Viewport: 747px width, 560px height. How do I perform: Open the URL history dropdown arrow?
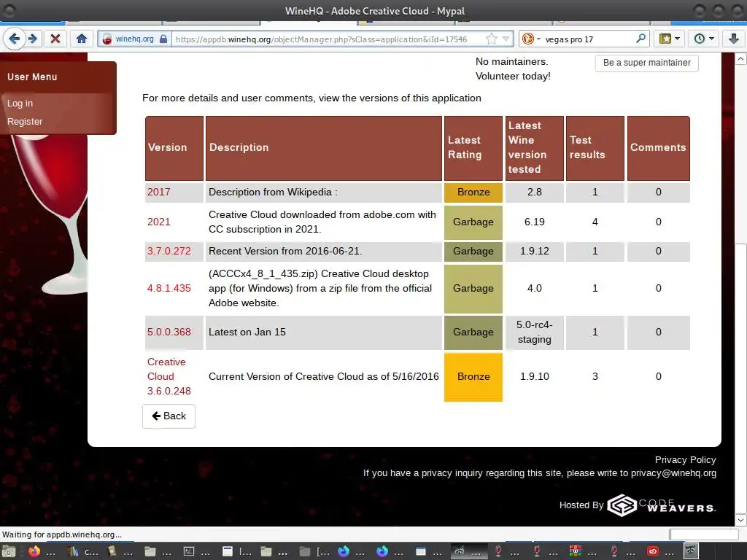pos(506,39)
